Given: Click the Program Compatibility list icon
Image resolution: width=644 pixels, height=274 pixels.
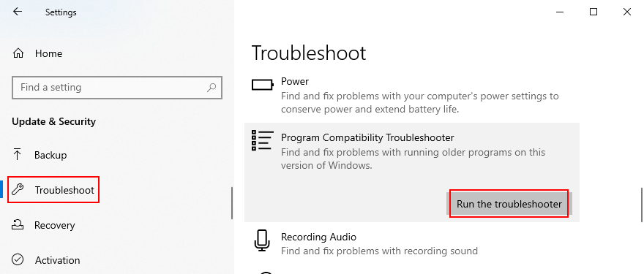Looking at the screenshot, I should (262, 140).
